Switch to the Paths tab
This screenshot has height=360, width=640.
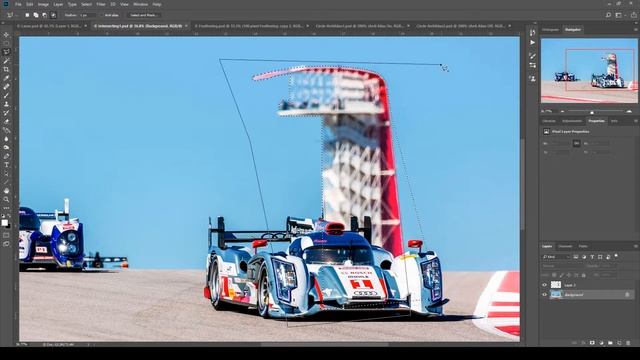tap(583, 247)
